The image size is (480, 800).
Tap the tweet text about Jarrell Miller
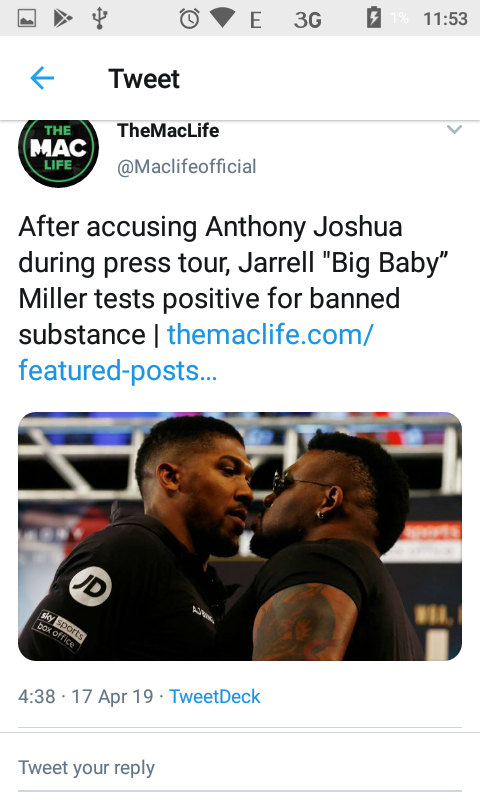pyautogui.click(x=234, y=280)
